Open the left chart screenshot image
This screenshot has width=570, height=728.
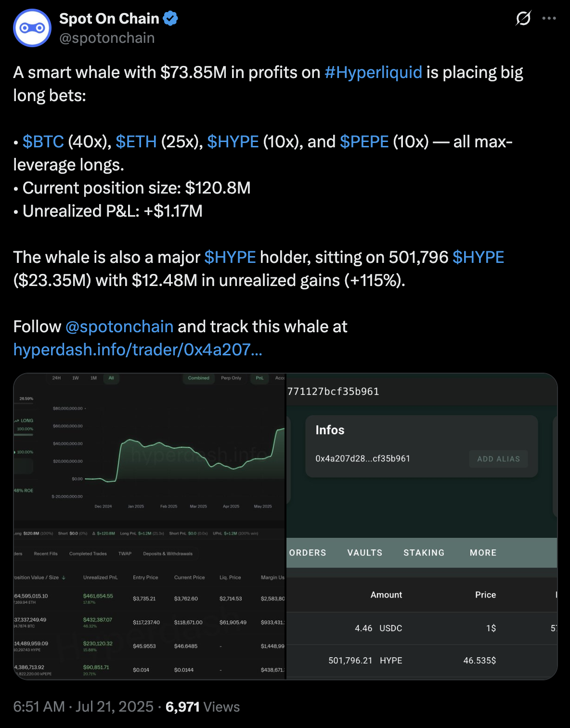coord(150,526)
